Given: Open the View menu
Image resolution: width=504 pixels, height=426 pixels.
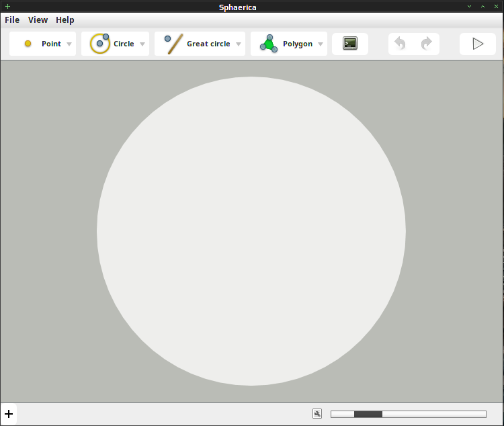Looking at the screenshot, I should pyautogui.click(x=38, y=20).
